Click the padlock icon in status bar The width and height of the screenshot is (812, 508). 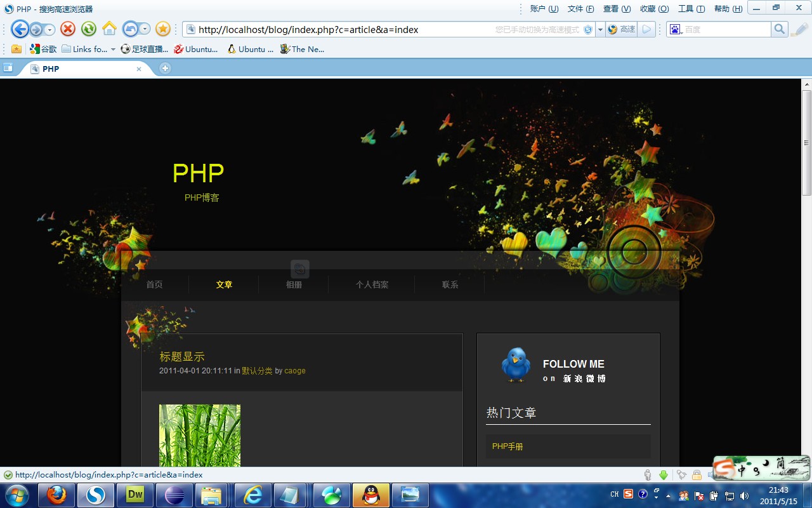pyautogui.click(x=697, y=475)
